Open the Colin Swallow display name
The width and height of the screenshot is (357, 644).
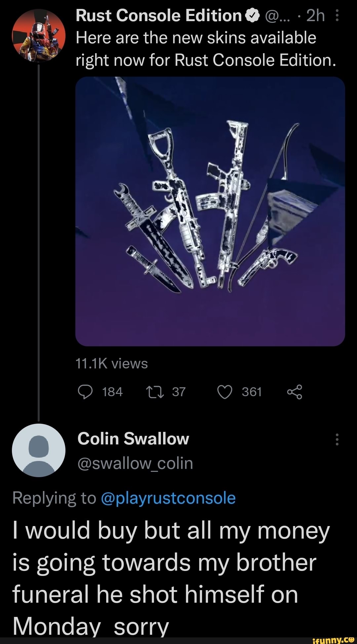tap(133, 439)
